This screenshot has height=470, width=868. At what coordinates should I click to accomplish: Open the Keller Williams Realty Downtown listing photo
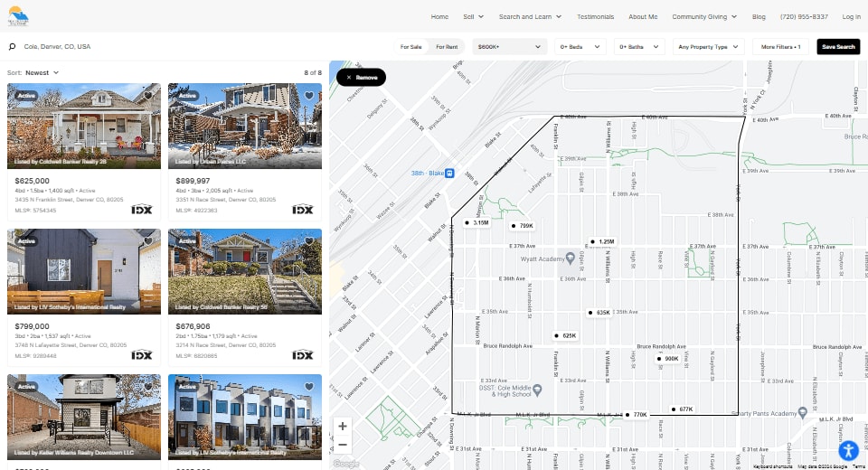84,418
